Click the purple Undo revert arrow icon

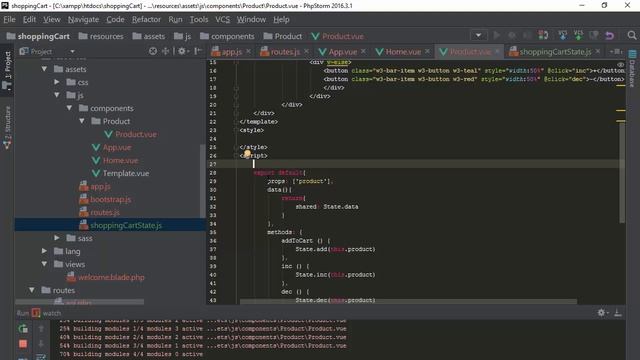pos(610,36)
